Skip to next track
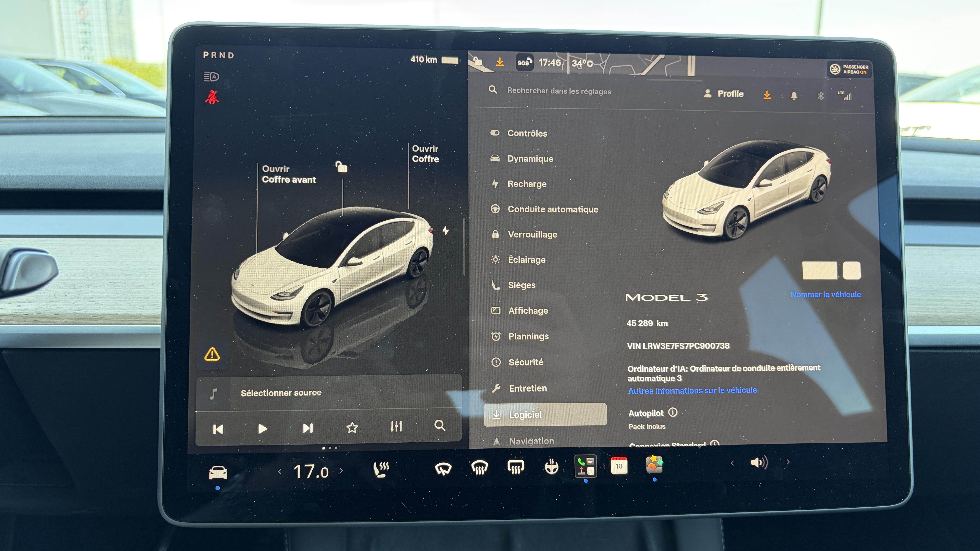The image size is (980, 551). click(308, 428)
